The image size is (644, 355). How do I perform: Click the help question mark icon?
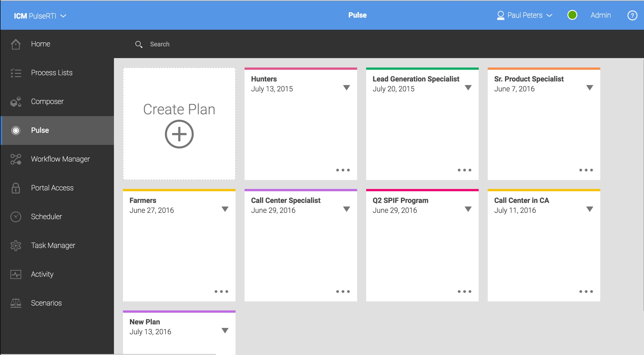tap(632, 15)
